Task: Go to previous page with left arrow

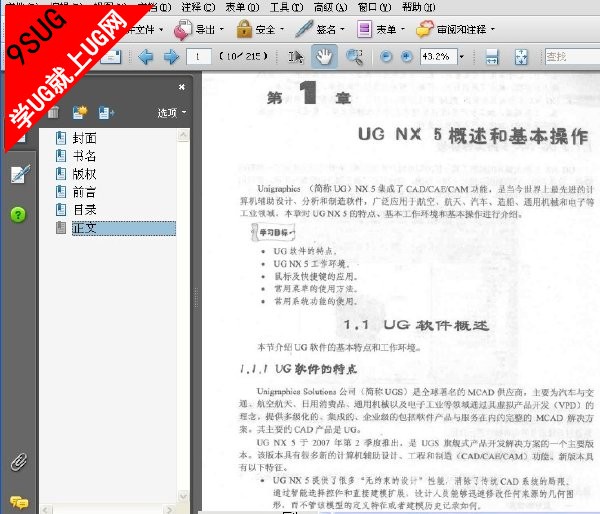Action: click(145, 57)
